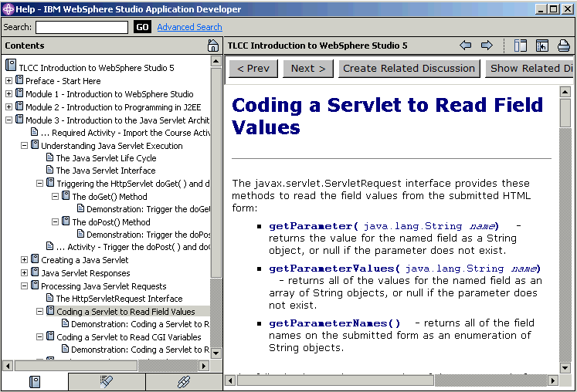Click page icon beside Required Activity
The image size is (577, 392).
(34, 132)
